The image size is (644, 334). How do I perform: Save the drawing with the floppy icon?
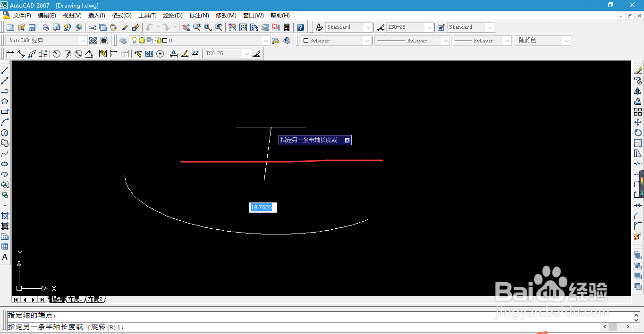click(x=32, y=27)
